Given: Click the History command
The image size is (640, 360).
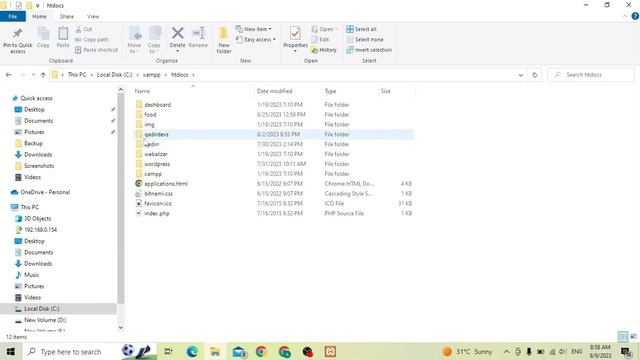Looking at the screenshot, I should click(x=324, y=50).
